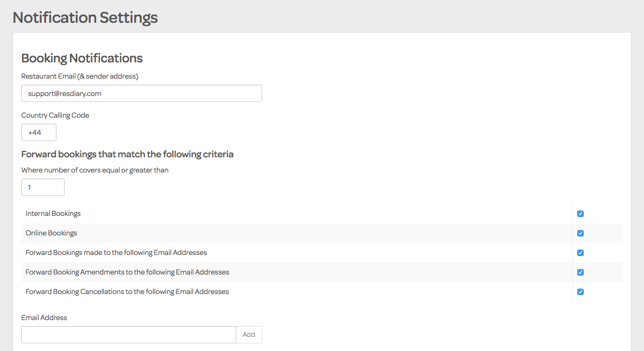The width and height of the screenshot is (644, 351).
Task: Select the Country Calling Code field
Action: 39,132
